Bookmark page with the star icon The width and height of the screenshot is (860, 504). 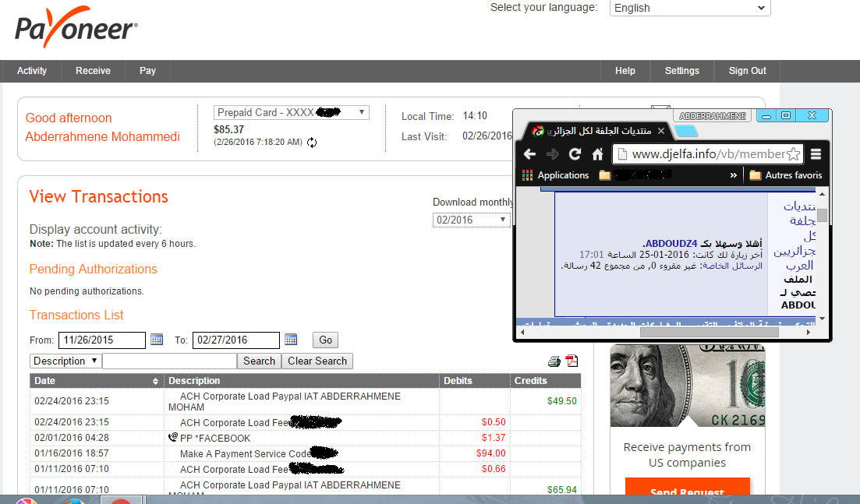point(794,154)
